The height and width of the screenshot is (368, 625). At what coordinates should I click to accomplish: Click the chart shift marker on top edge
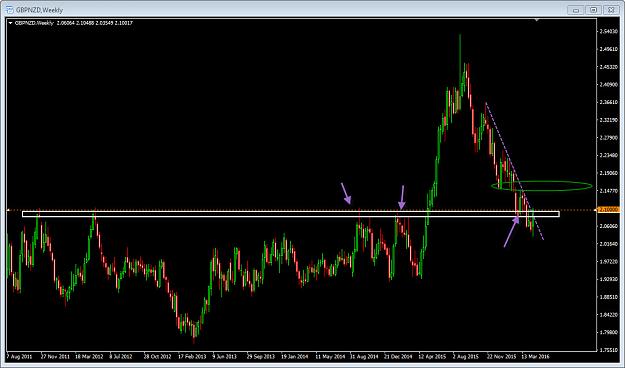tap(537, 20)
